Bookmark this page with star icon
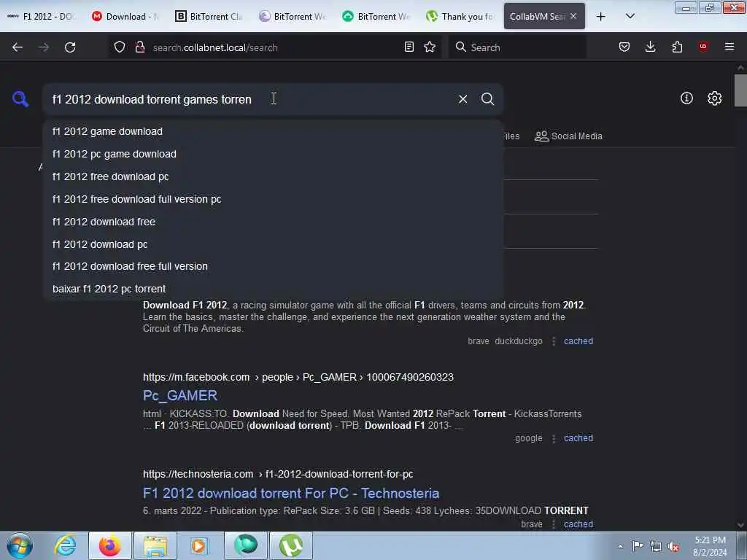 click(x=430, y=47)
